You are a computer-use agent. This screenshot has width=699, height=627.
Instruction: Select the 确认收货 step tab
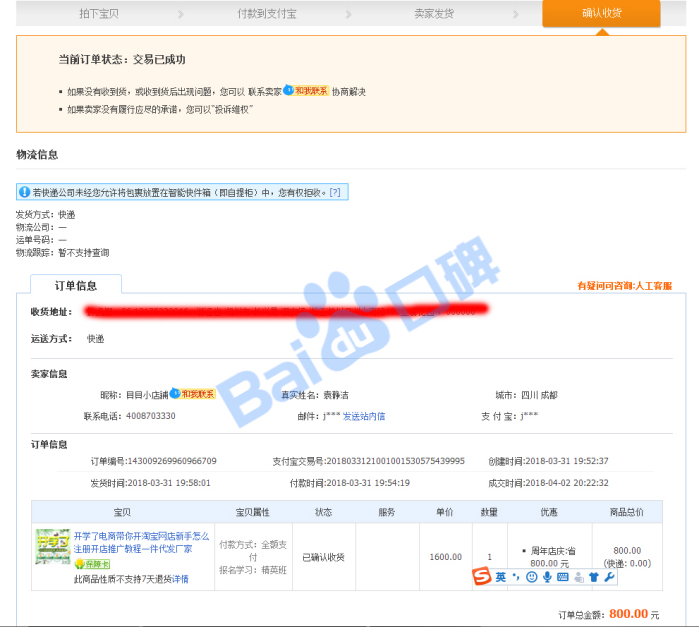click(601, 14)
